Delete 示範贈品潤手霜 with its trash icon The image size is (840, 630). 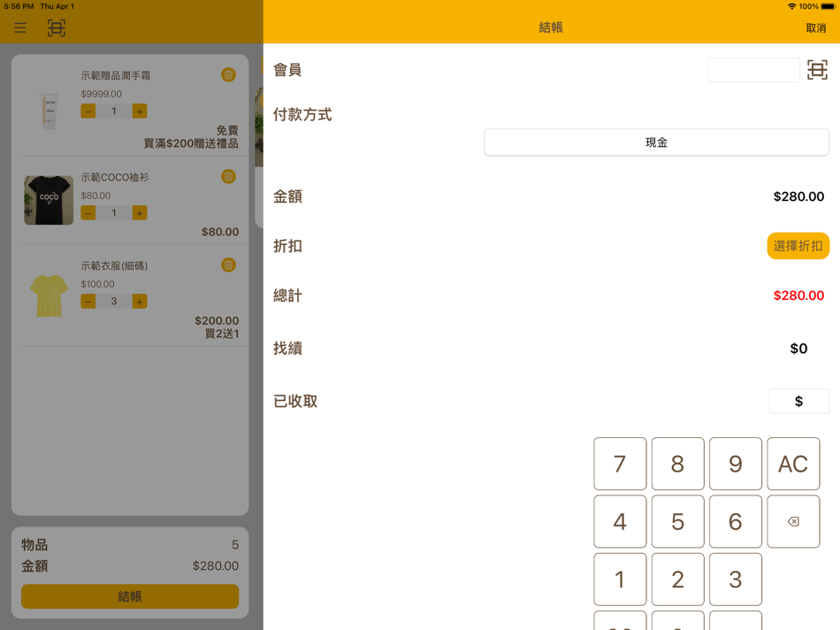click(x=228, y=74)
